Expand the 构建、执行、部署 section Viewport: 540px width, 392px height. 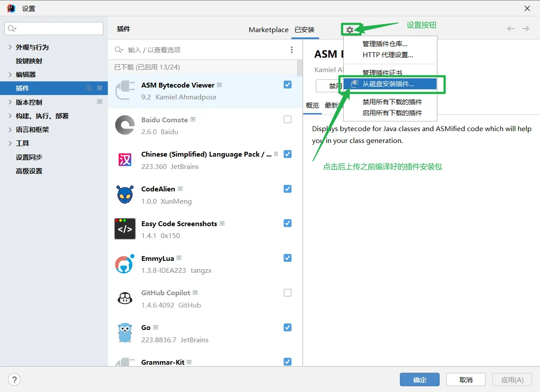[11, 116]
